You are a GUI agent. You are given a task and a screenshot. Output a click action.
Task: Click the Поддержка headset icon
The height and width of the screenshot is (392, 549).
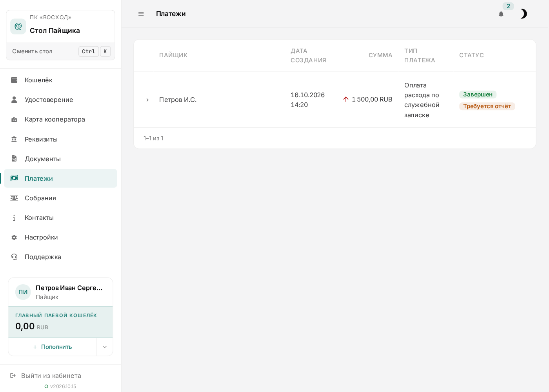(14, 257)
